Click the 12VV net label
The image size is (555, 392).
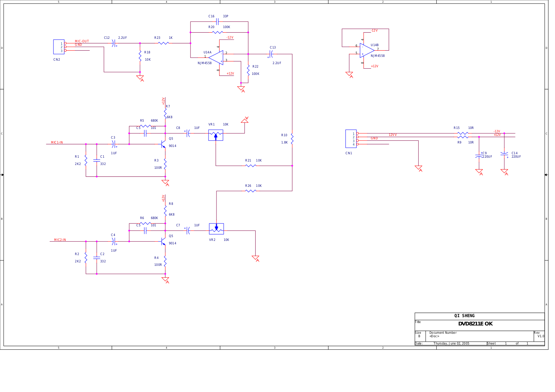click(x=393, y=135)
